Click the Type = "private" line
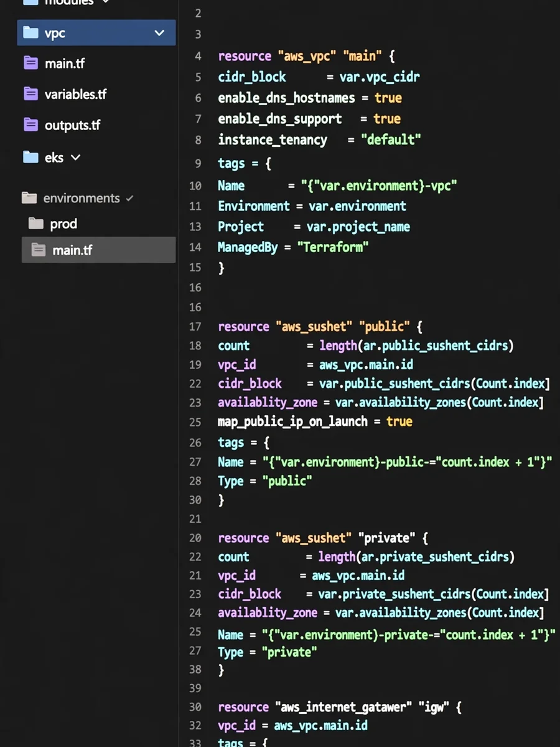The height and width of the screenshot is (747, 560). pyautogui.click(x=268, y=652)
